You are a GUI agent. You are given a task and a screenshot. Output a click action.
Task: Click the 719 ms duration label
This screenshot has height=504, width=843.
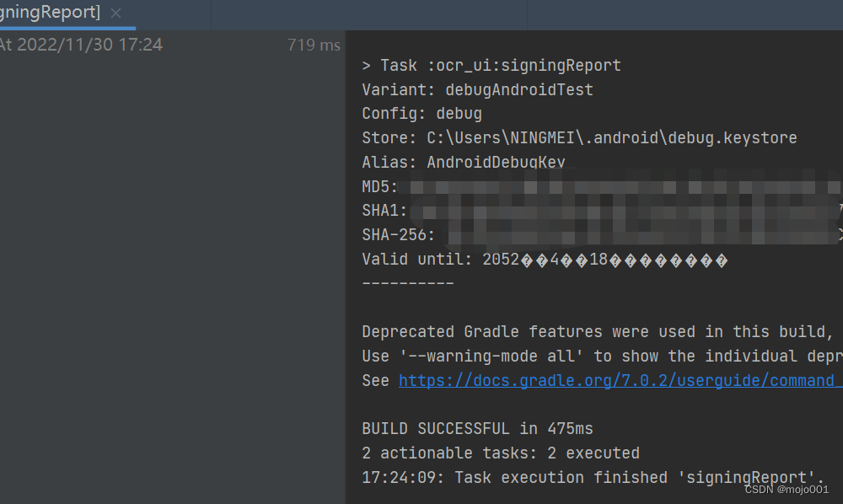313,45
